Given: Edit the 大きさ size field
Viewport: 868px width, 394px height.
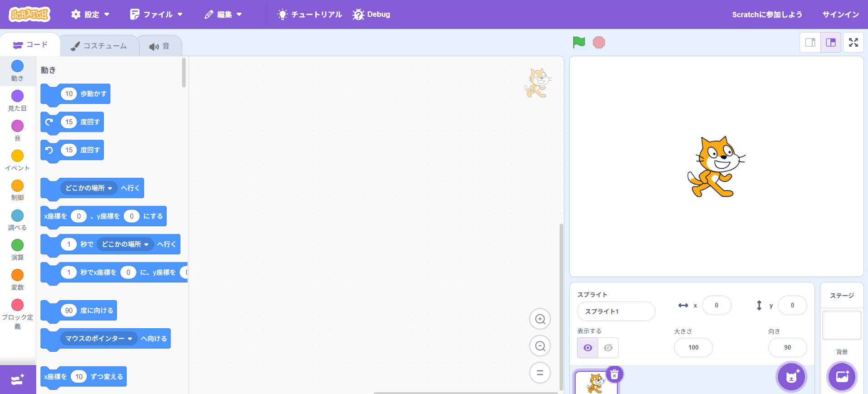Looking at the screenshot, I should (693, 348).
